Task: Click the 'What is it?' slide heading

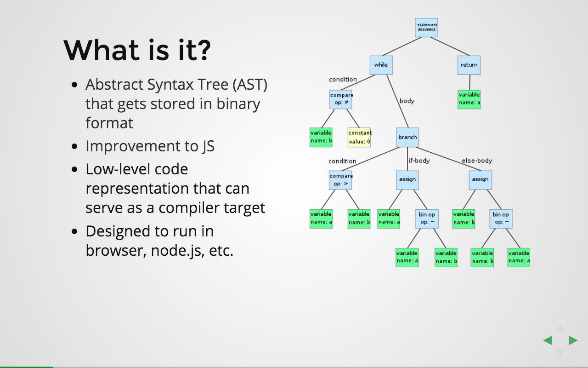Action: pos(137,51)
